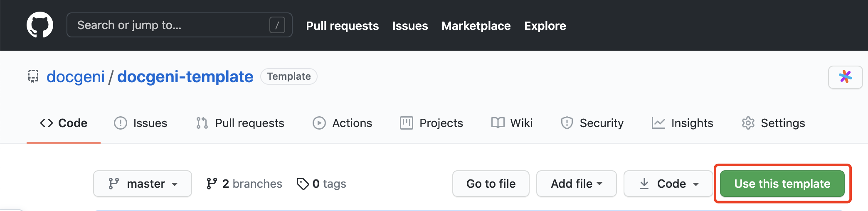Image resolution: width=868 pixels, height=211 pixels.
Task: Open the Settings tab with gear icon
Action: [773, 123]
